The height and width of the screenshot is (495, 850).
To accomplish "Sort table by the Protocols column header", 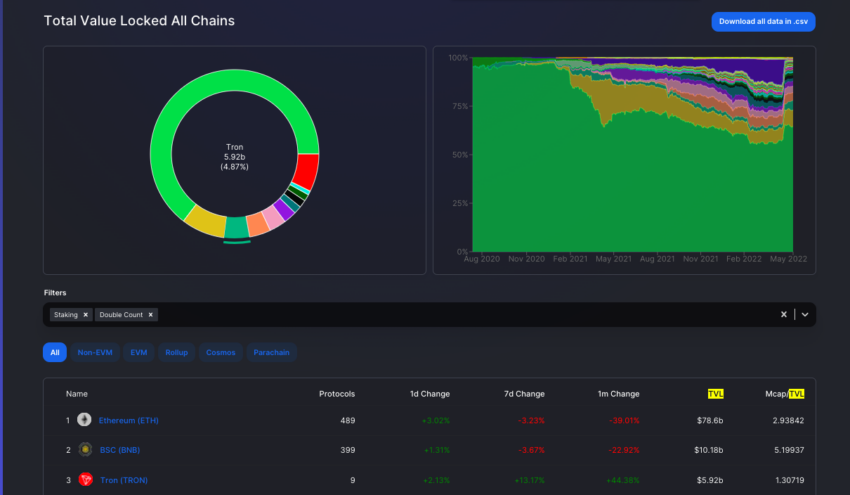I will [336, 394].
